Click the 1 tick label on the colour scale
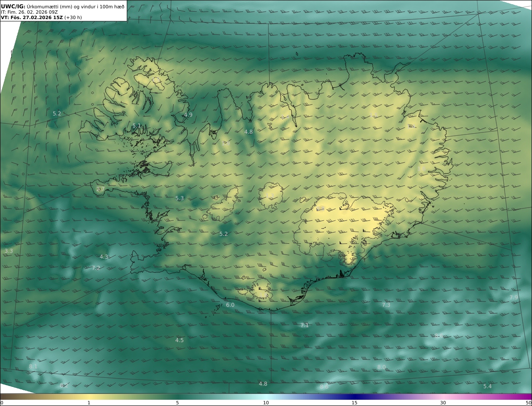This screenshot has width=532, height=406. click(x=89, y=403)
